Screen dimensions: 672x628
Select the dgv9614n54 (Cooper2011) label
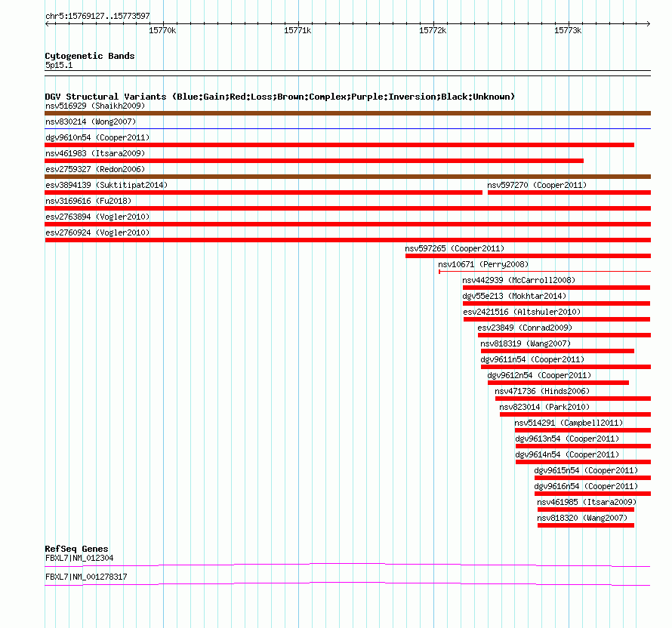pos(567,454)
